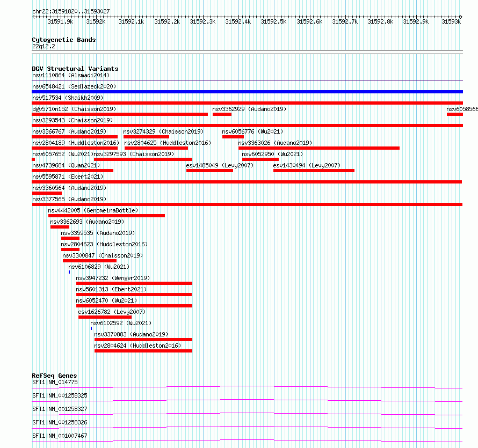478x448 pixels.
Task: Click SFI1|NM_001258325 transcript label
Action: point(60,395)
